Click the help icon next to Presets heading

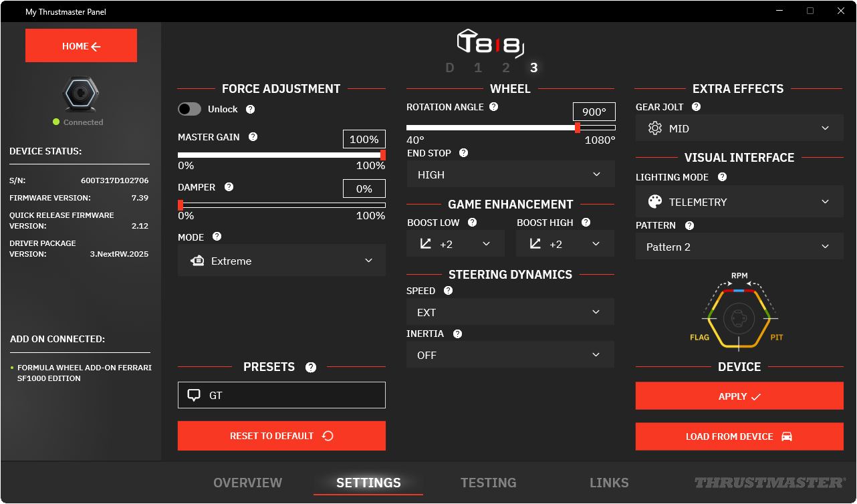click(310, 367)
